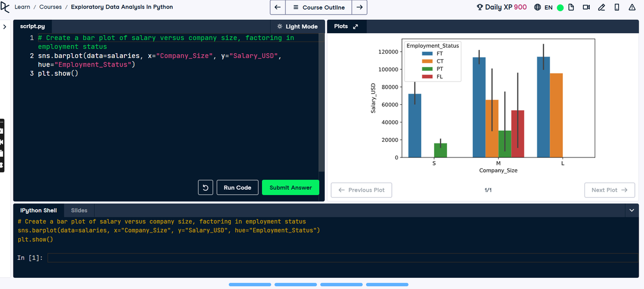Image resolution: width=644 pixels, height=289 pixels.
Task: Click the last progress bar segment
Action: point(387,284)
